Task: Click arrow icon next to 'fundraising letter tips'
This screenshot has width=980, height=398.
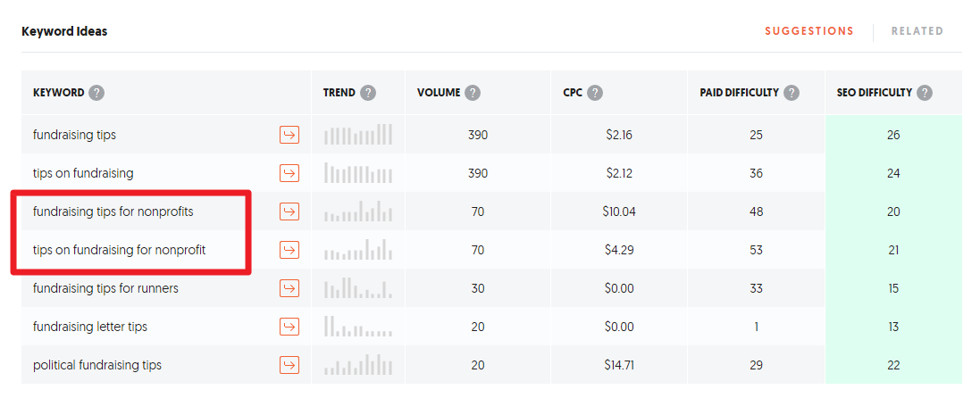Action: coord(289,326)
